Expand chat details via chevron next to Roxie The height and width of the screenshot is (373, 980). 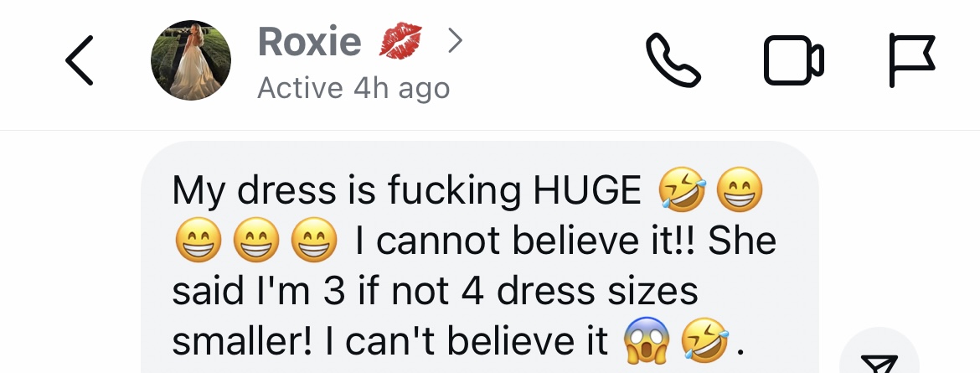coord(456,41)
